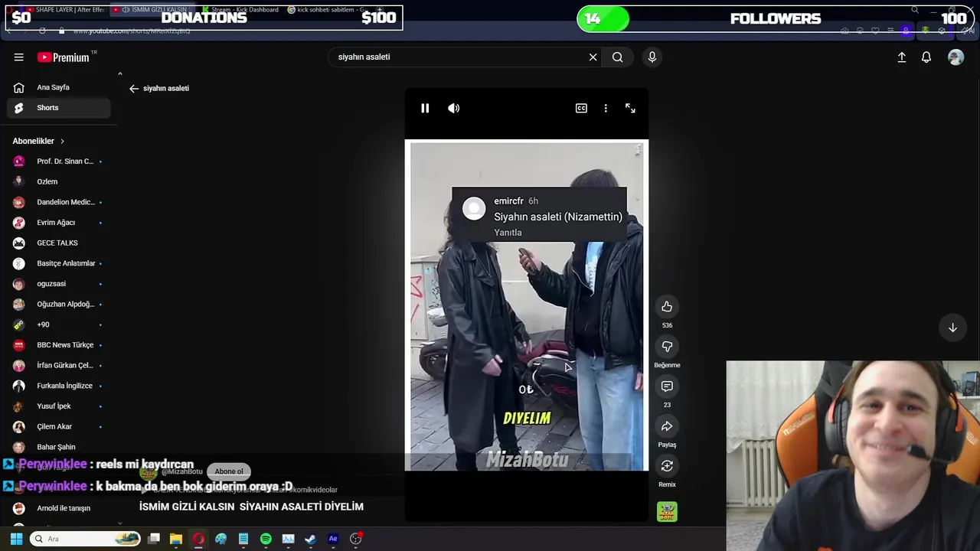Open the Bahar Şahin channel
The image size is (980, 551).
(x=58, y=447)
